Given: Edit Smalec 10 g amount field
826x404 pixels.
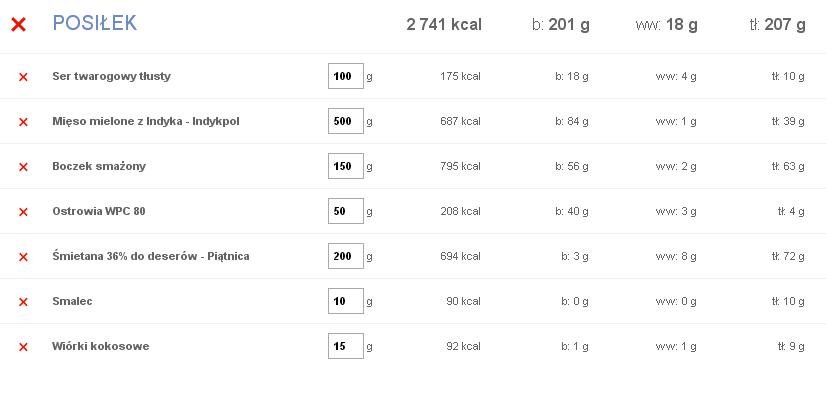Looking at the screenshot, I should pos(346,301).
